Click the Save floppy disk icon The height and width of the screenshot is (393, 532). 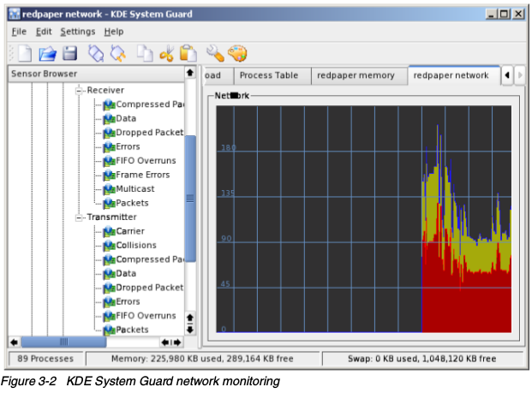[x=69, y=53]
